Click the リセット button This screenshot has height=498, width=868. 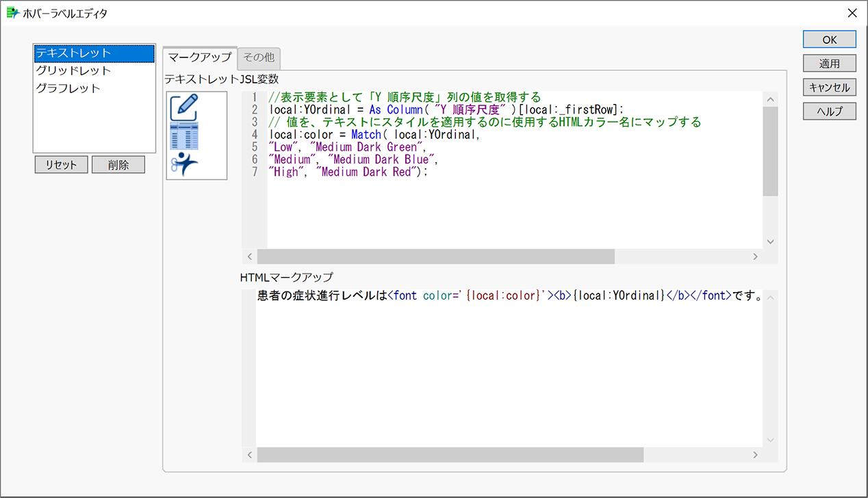[x=61, y=164]
